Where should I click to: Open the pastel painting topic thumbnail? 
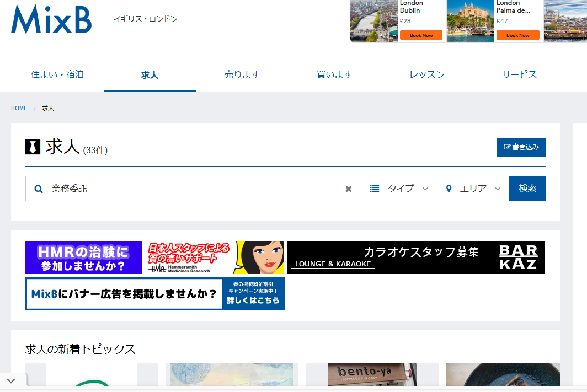tap(232, 375)
